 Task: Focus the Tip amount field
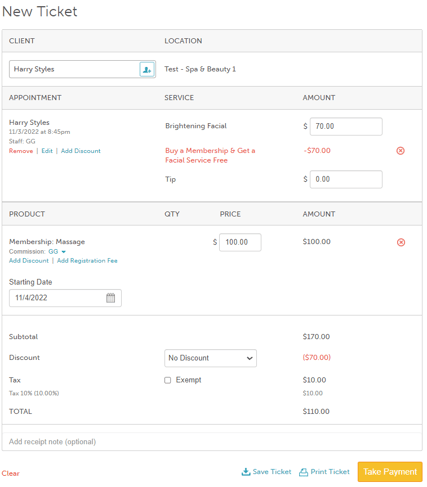346,179
